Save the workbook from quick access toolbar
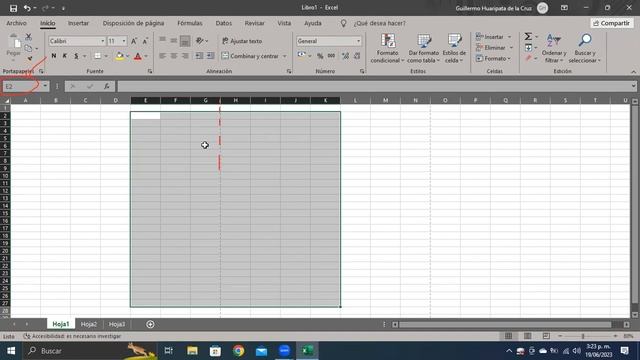This screenshot has height=360, width=640. (13, 8)
